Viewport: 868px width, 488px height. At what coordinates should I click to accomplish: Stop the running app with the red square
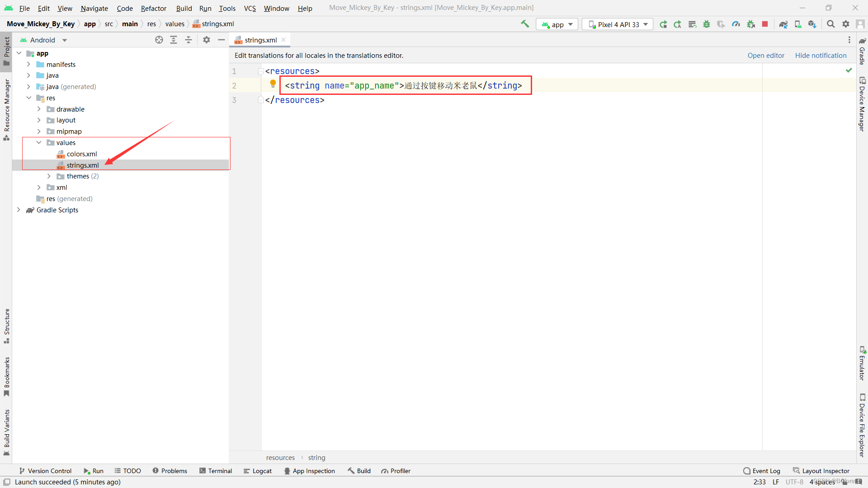(x=765, y=24)
